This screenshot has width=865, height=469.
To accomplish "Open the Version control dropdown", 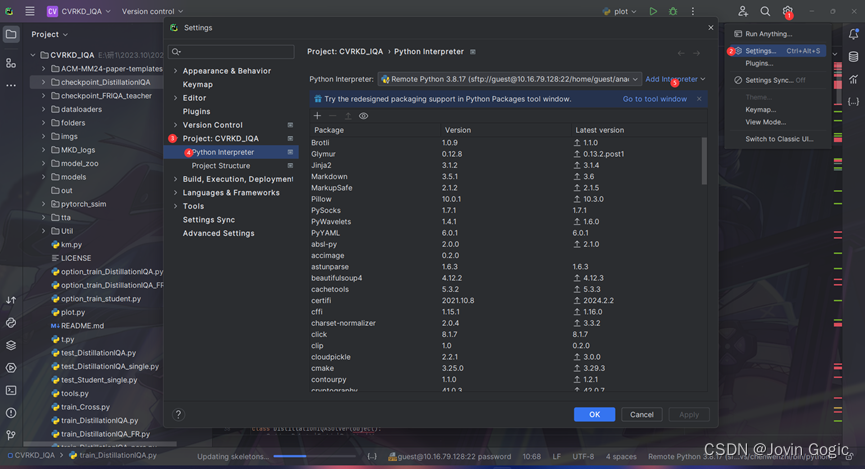I will 152,11.
